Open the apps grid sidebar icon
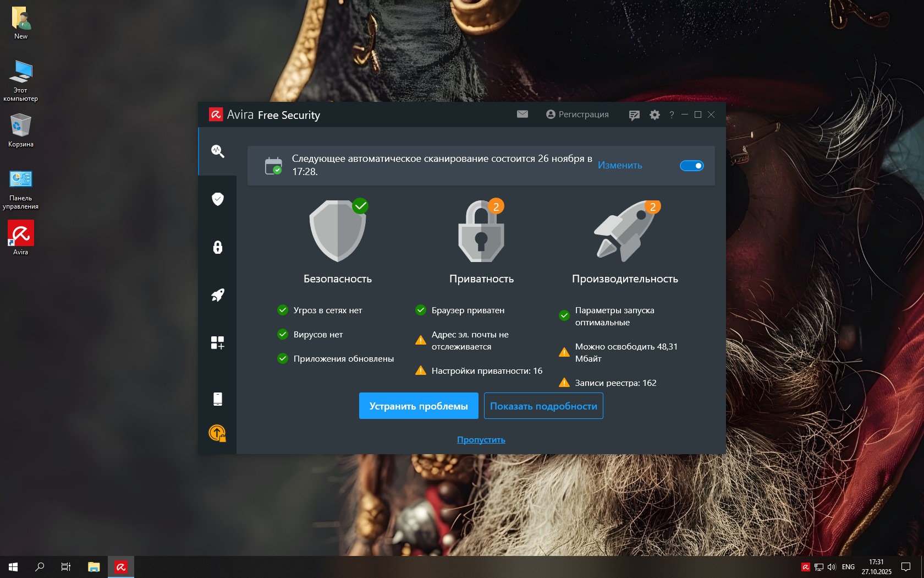This screenshot has height=578, width=924. (x=218, y=343)
